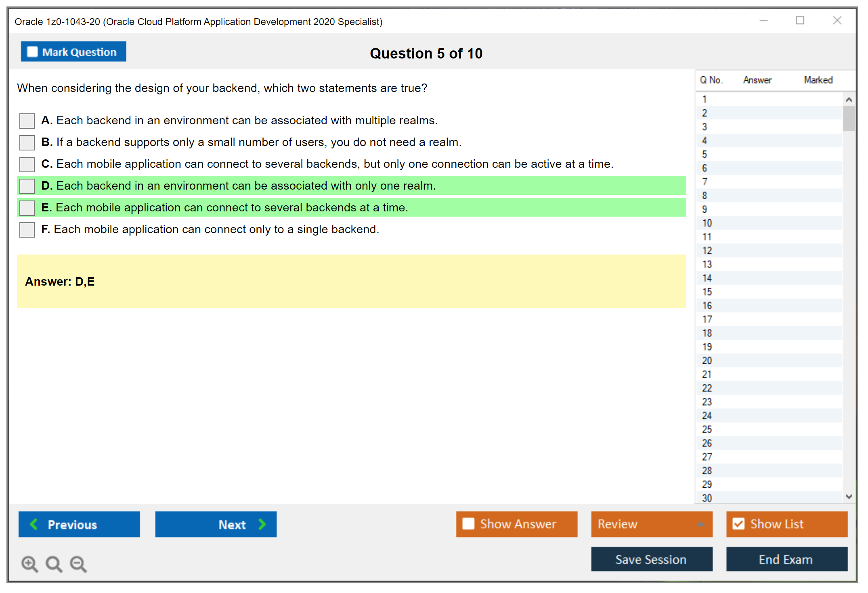Screen dimensions: 868x593
Task: Select the zoom in magnifier icon
Action: click(29, 564)
